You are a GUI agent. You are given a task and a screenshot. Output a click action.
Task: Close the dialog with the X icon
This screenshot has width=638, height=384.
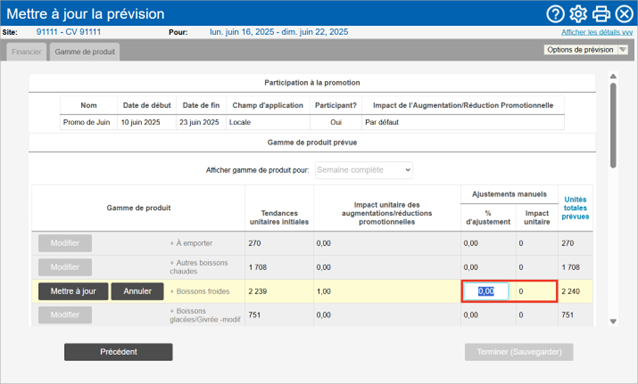624,14
